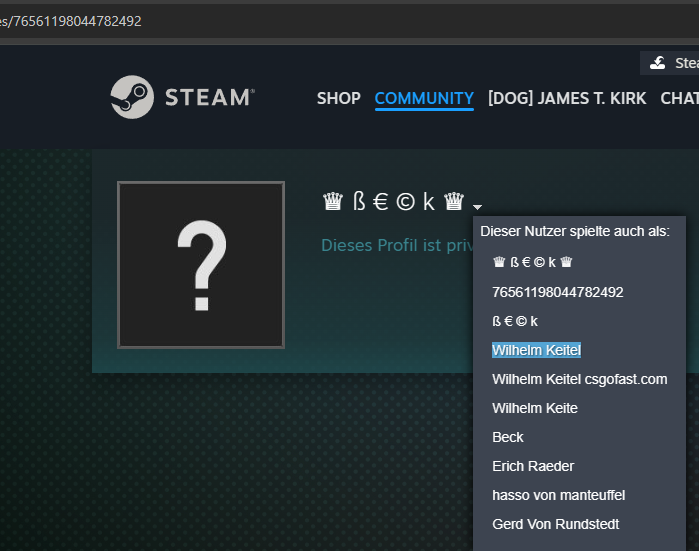Open the [DOG] JAMES T. KIRK menu
This screenshot has width=699, height=551.
coord(567,98)
